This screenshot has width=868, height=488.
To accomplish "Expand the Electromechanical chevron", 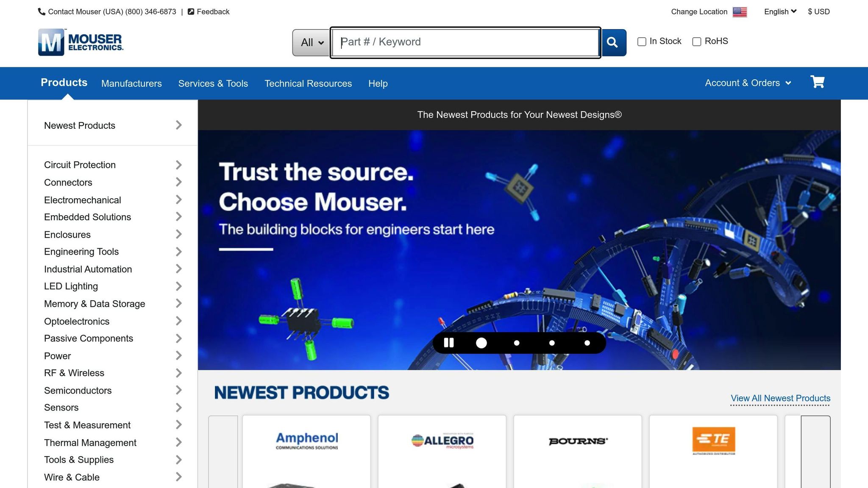I will tap(179, 200).
